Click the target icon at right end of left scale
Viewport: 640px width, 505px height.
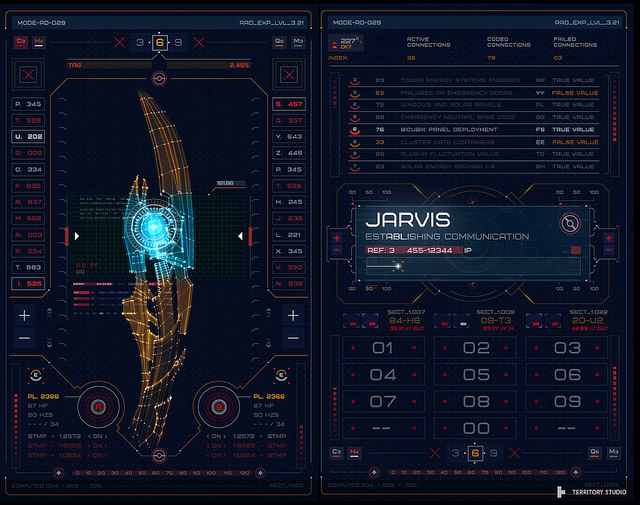click(x=260, y=473)
